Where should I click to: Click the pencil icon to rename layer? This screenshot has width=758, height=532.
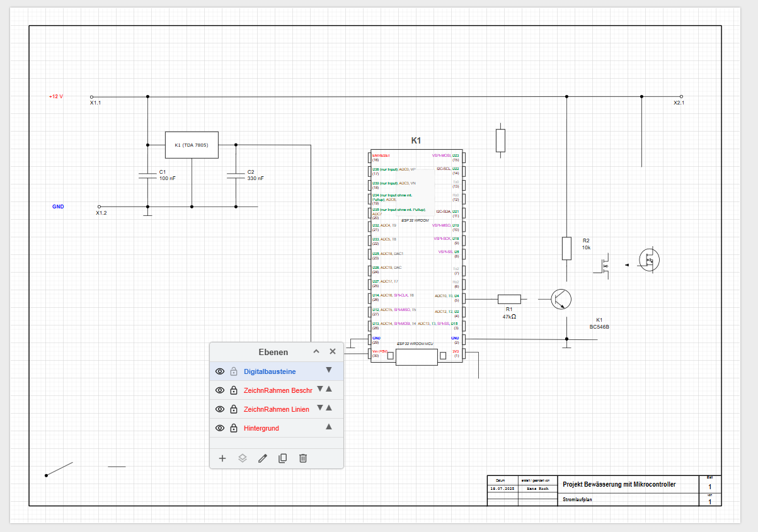[x=263, y=458]
